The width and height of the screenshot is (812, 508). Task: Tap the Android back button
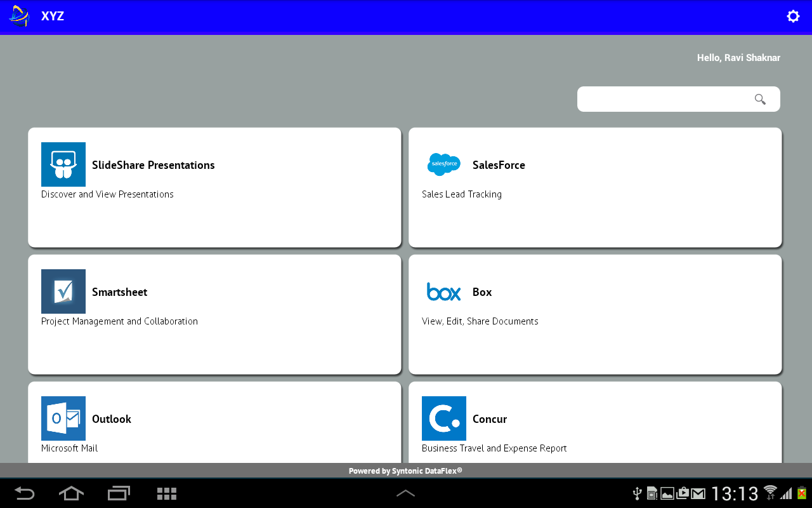(x=25, y=493)
